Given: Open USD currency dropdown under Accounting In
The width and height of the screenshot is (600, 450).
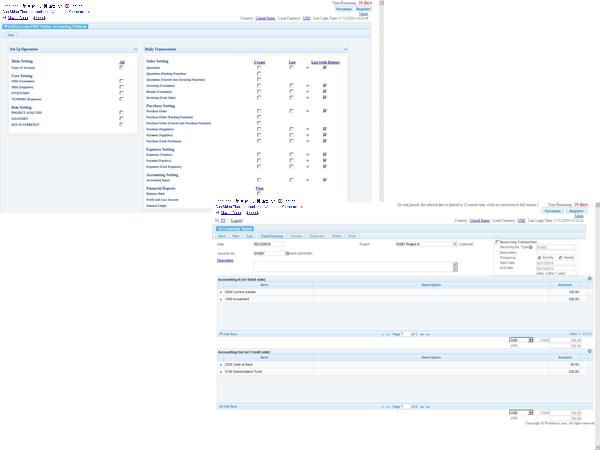Looking at the screenshot, I should [521, 340].
